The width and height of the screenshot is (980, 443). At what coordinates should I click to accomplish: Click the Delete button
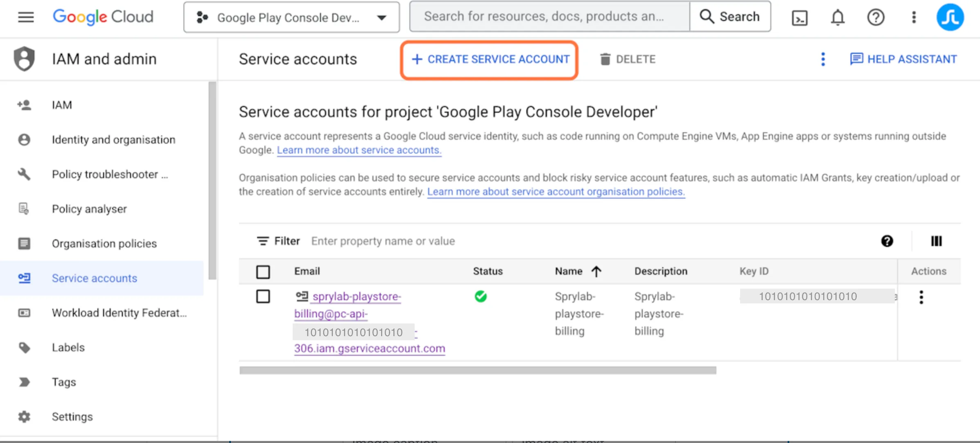tap(628, 59)
